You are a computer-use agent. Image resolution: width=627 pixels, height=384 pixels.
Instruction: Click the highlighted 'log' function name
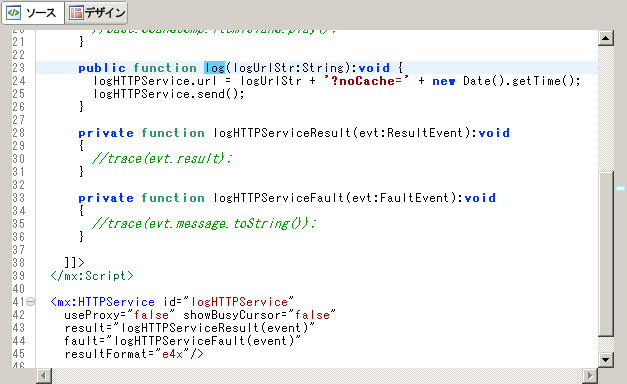(215, 68)
